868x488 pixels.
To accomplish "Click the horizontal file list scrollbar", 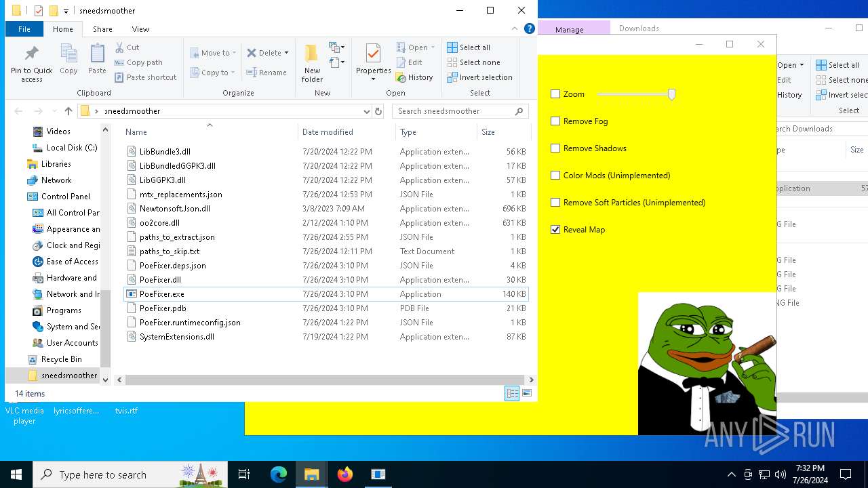I will click(325, 380).
